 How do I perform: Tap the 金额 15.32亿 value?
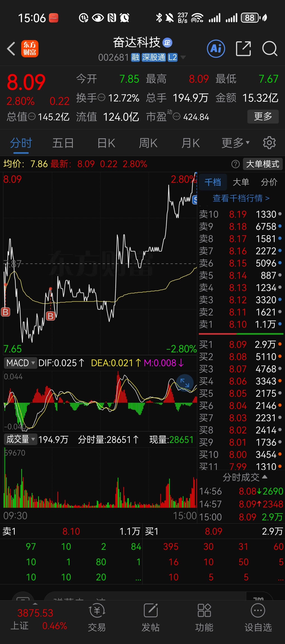coord(261,98)
